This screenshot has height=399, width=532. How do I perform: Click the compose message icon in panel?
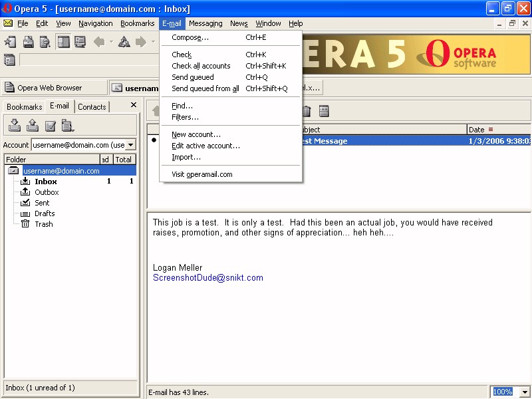pyautogui.click(x=51, y=126)
